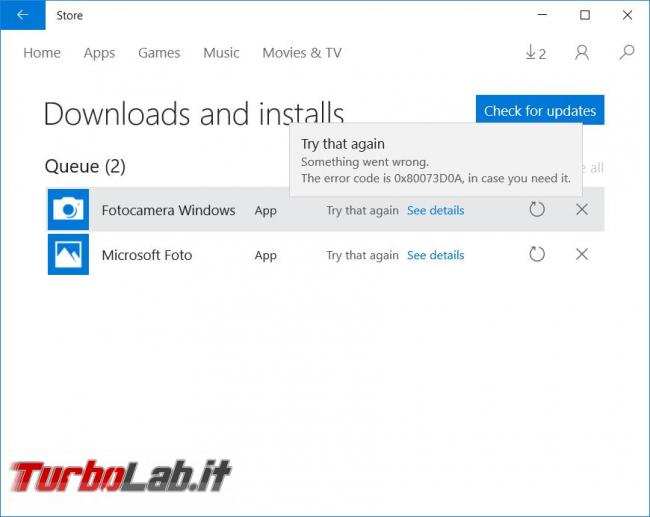The image size is (650, 517).
Task: Go to the Games tab
Action: pos(159,53)
